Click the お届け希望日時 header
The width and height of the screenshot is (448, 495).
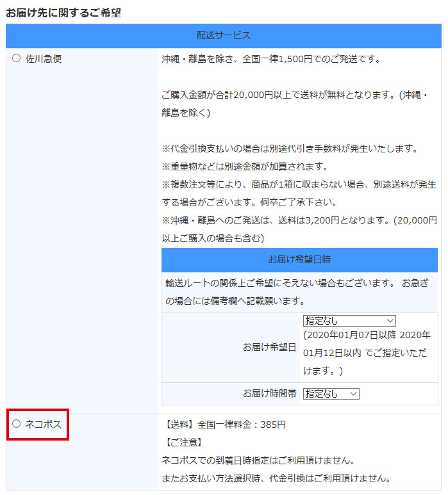tap(299, 260)
